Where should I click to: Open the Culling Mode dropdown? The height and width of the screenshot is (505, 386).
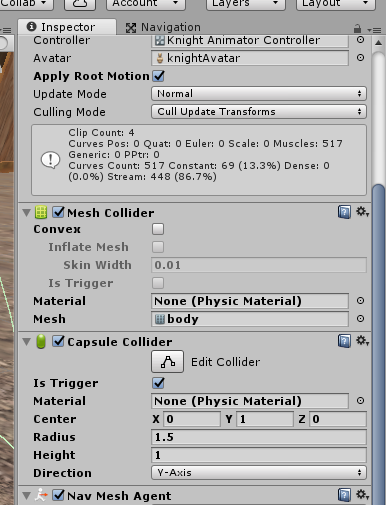pyautogui.click(x=259, y=112)
